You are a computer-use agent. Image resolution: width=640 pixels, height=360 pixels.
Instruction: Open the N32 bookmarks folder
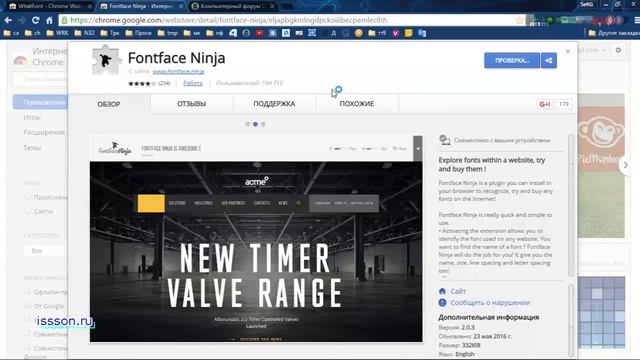click(84, 33)
